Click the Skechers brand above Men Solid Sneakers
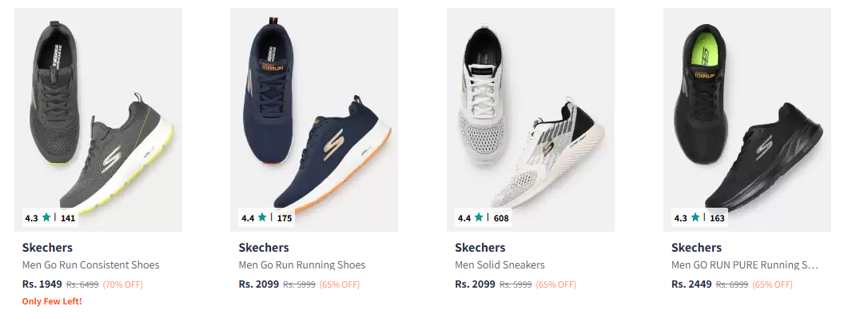 coord(480,248)
